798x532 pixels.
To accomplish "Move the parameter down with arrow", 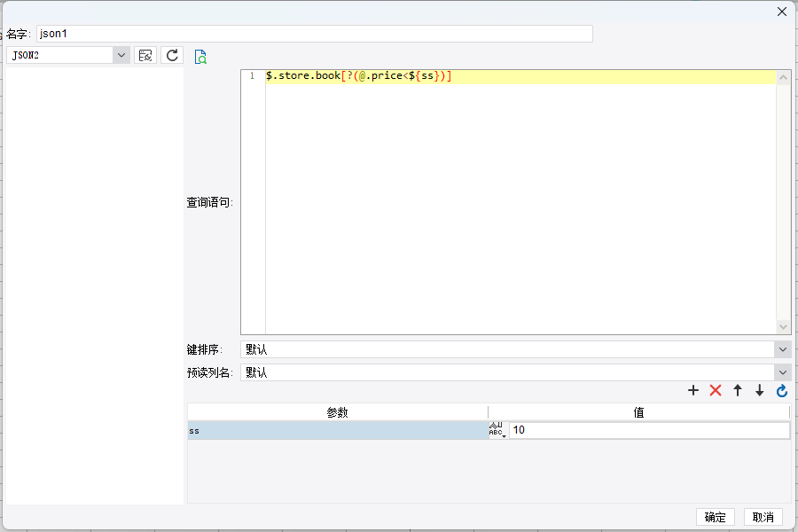I will (759, 390).
